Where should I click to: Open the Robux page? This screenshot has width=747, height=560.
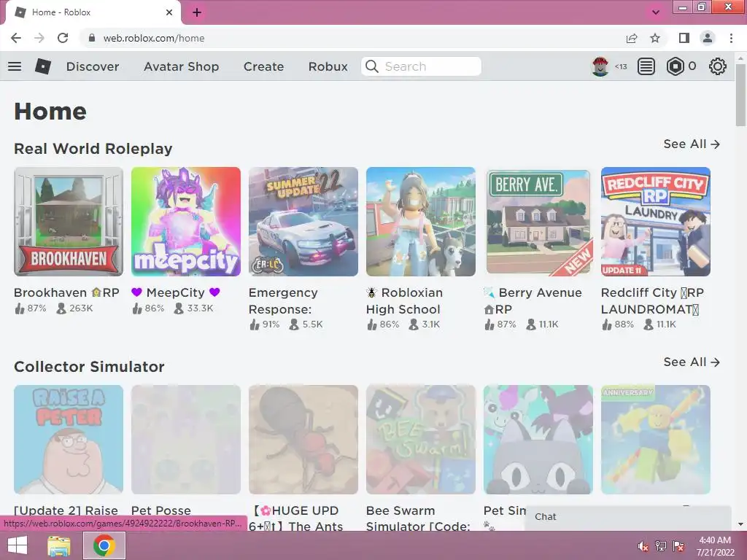328,66
